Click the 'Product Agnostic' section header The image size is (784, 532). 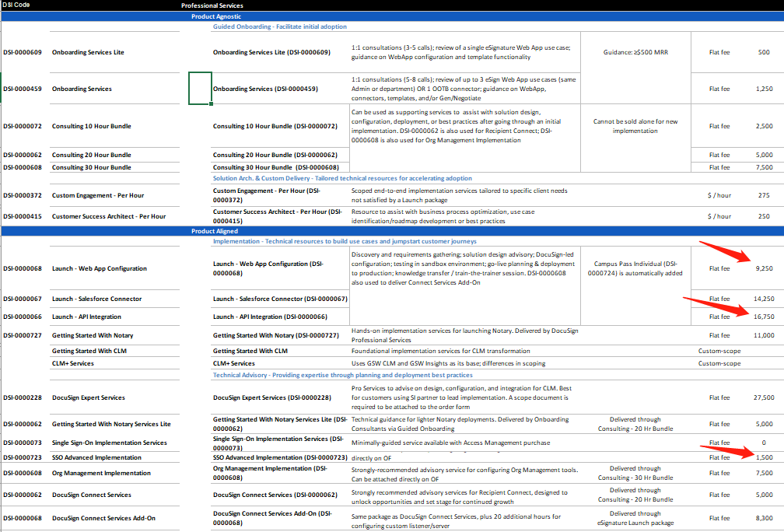[x=216, y=16]
